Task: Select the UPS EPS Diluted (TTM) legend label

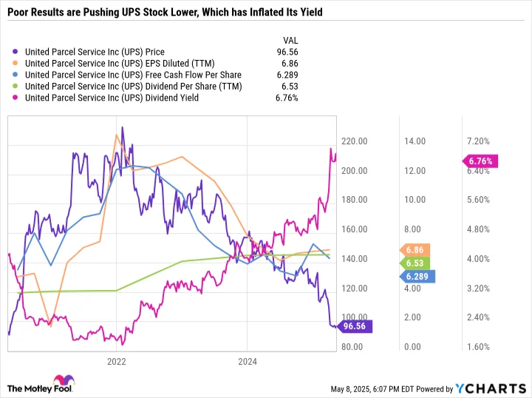Action: (120, 64)
